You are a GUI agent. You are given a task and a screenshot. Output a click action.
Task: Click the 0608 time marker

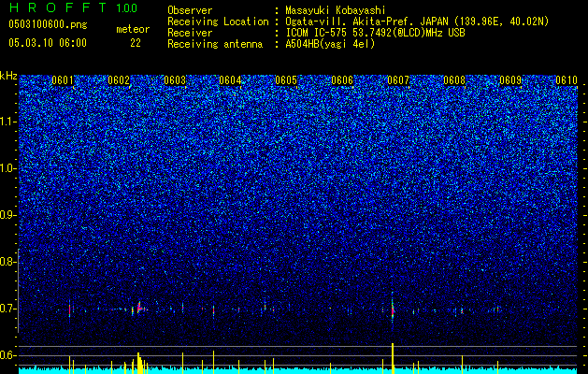454,80
